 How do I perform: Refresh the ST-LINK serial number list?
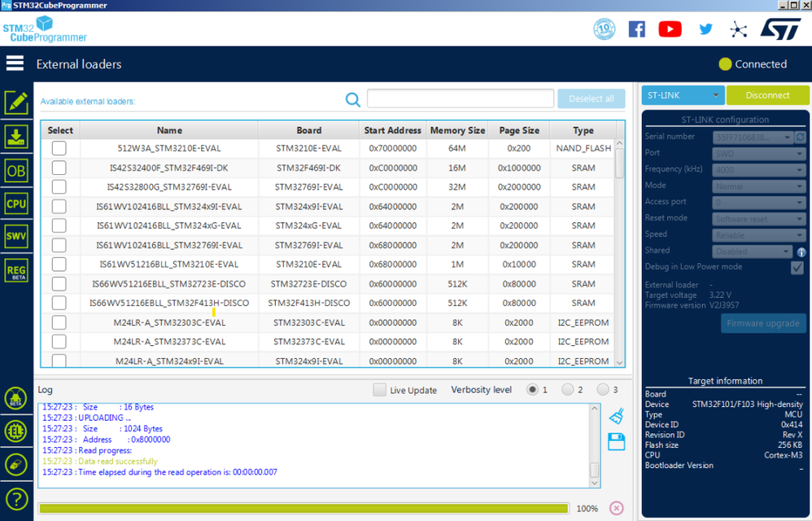tap(800, 138)
